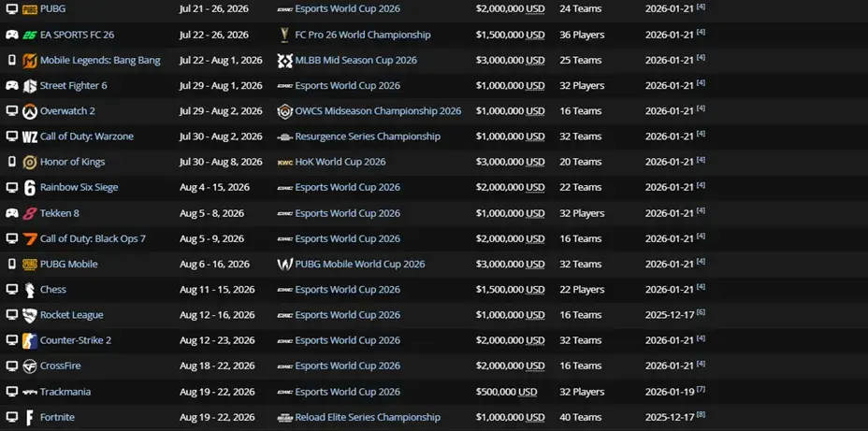Click the Resurgence Series Championship logo icon
This screenshot has height=431, width=868.
coord(284,136)
